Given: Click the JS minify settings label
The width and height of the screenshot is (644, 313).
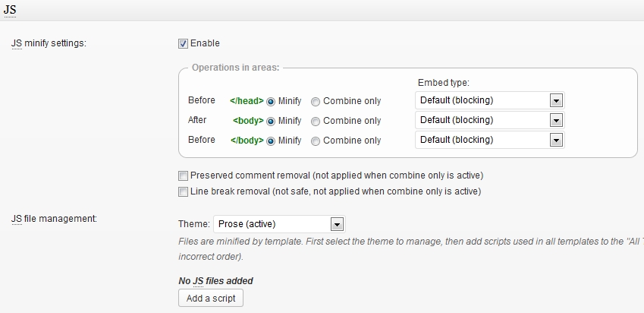Looking at the screenshot, I should tap(49, 43).
